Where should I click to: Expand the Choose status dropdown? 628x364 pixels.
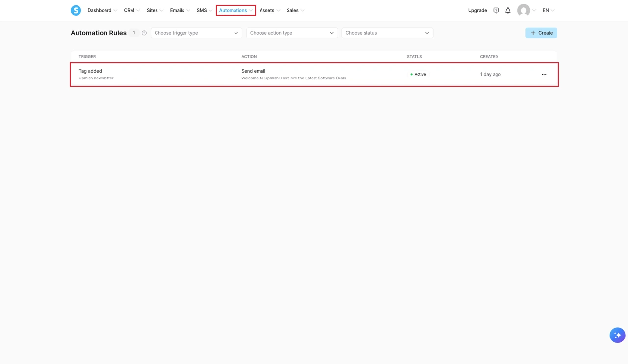(388, 33)
